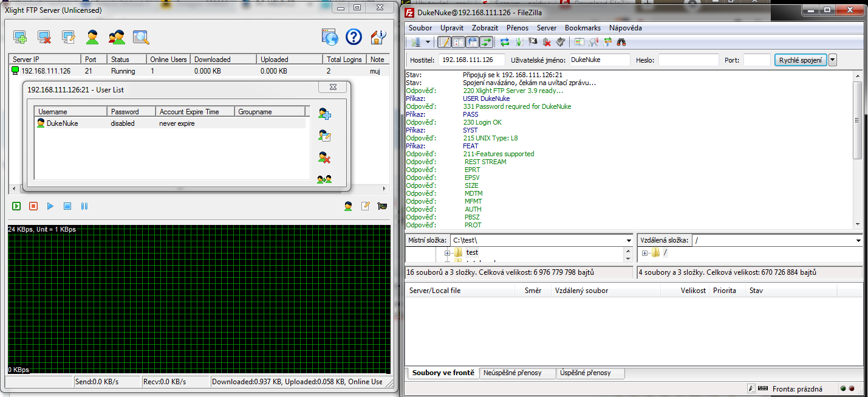Click the Heslo password input field
Screen dimensions: 868x397
click(688, 60)
